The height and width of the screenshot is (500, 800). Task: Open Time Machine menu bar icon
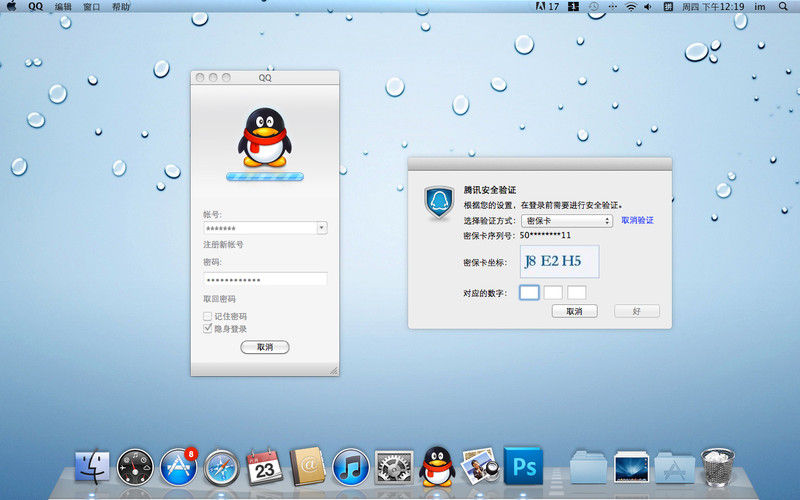pos(594,7)
